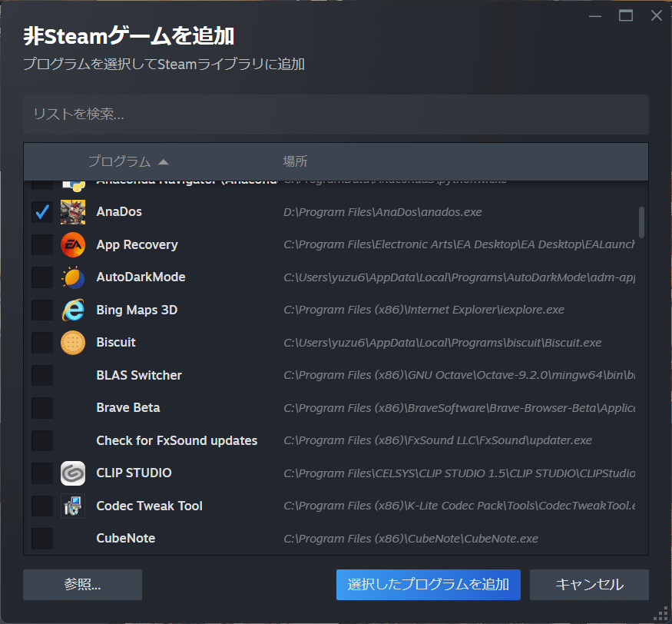Select the CLIP STUDIO program name
This screenshot has width=672, height=624.
134,473
